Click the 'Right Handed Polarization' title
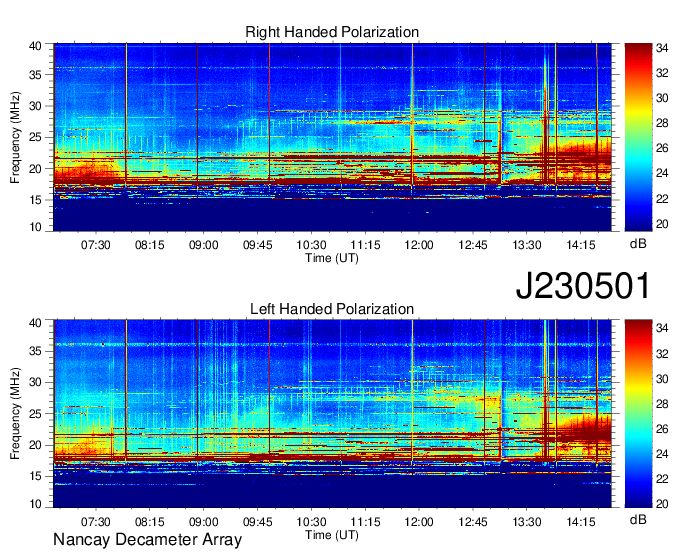The image size is (680, 552). [x=332, y=32]
